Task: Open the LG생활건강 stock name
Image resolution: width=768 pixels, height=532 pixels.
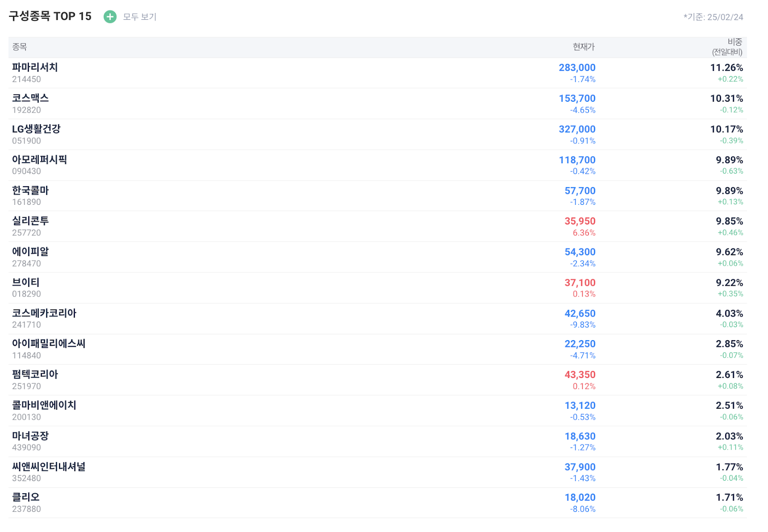Action: click(x=36, y=129)
